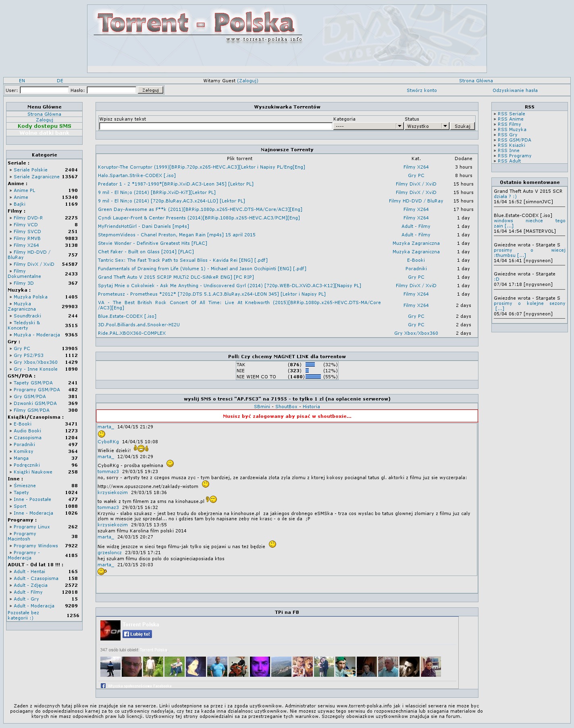Click the 'NIE WIEM CO TO' poll result bar

[313, 377]
